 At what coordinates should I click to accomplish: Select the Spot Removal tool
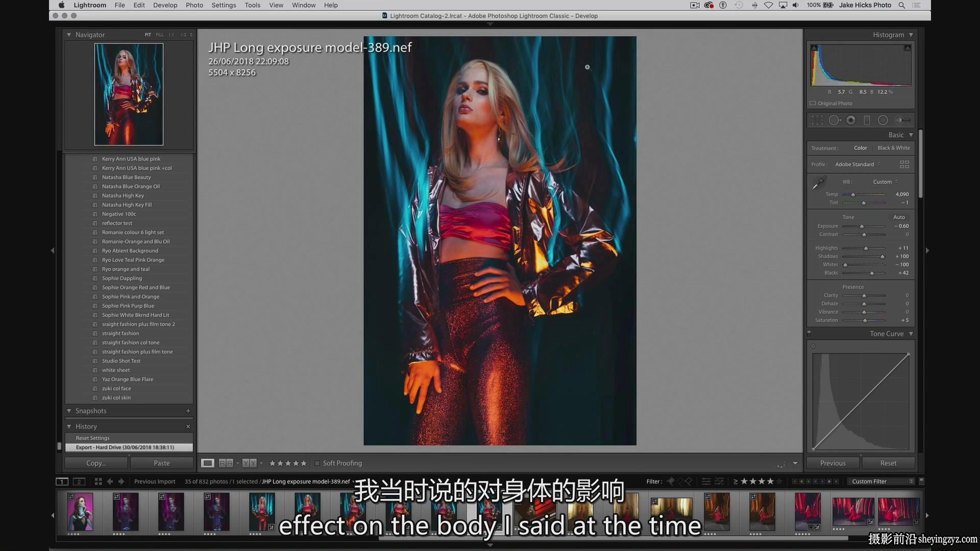pos(835,120)
